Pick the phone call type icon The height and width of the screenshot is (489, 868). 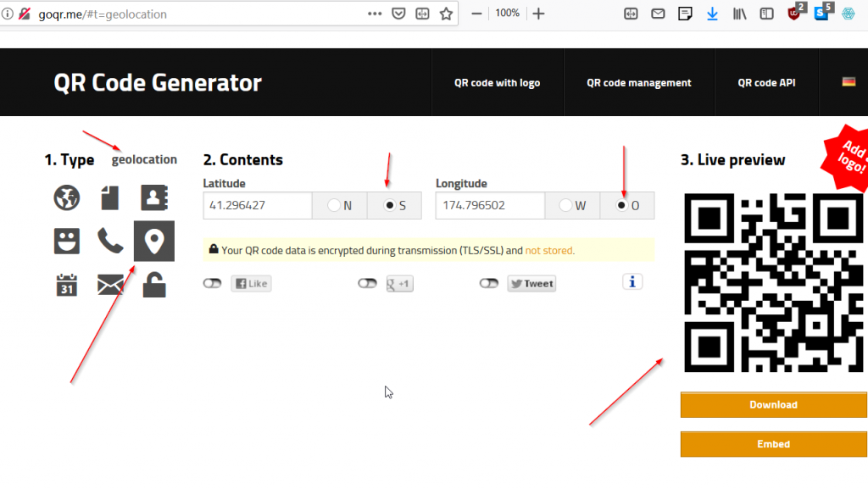coord(110,242)
